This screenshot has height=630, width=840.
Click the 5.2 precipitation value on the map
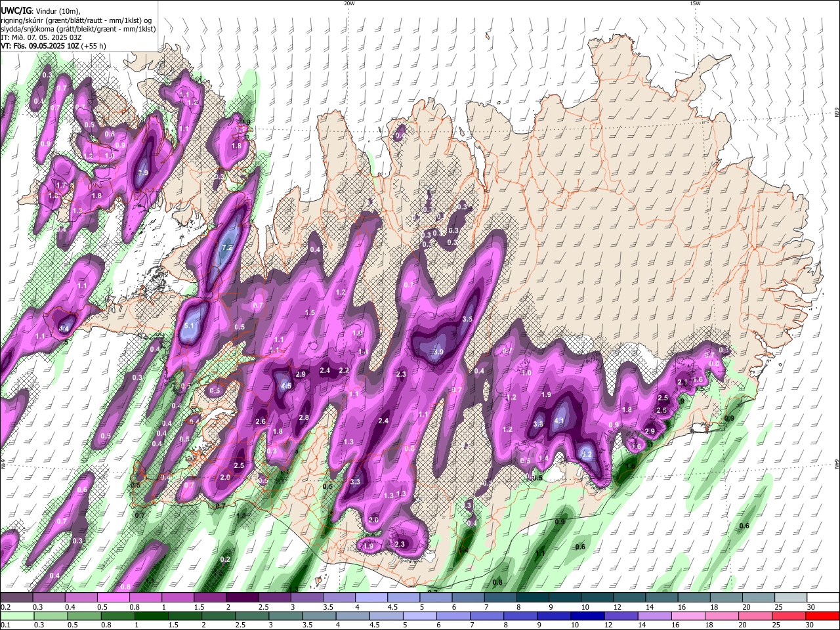[587, 454]
